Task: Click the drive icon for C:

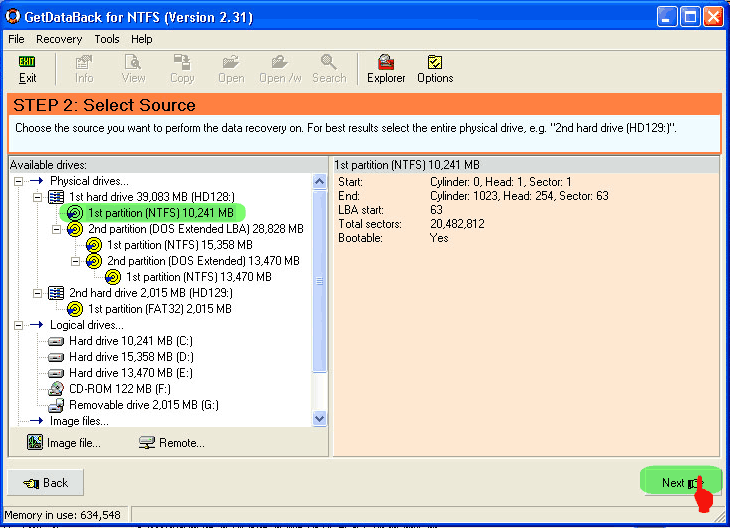Action: (56, 341)
